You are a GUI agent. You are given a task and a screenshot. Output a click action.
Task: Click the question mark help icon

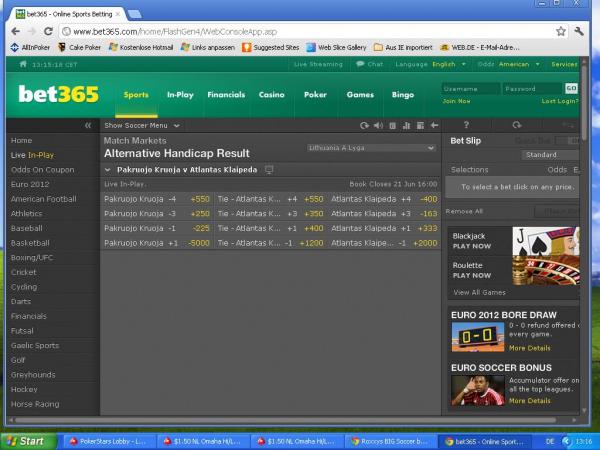pyautogui.click(x=467, y=125)
